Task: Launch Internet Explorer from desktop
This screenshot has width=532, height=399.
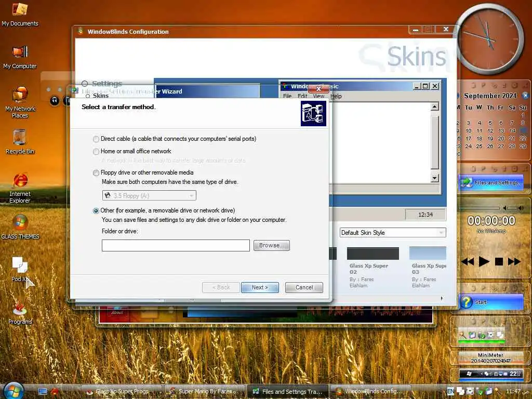Action: pos(20,188)
